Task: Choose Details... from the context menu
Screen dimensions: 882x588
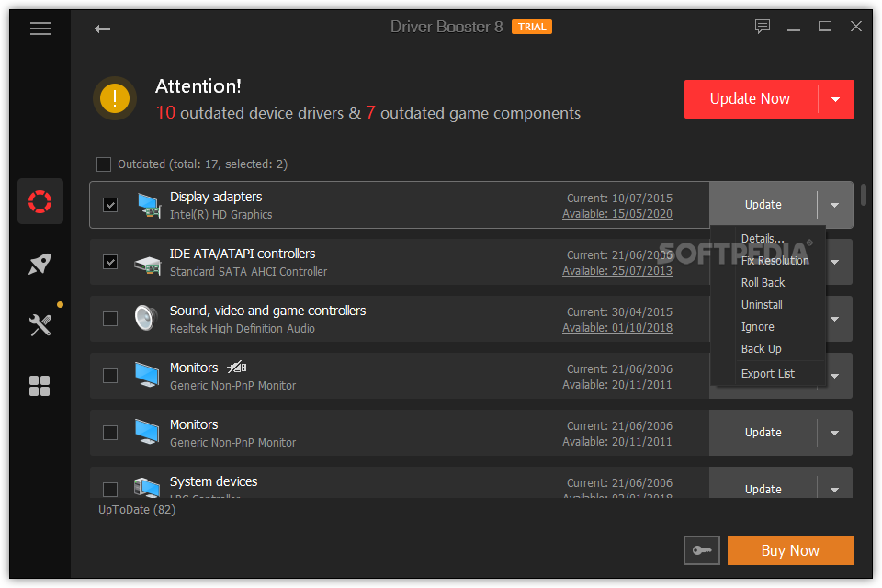Action: [x=763, y=239]
